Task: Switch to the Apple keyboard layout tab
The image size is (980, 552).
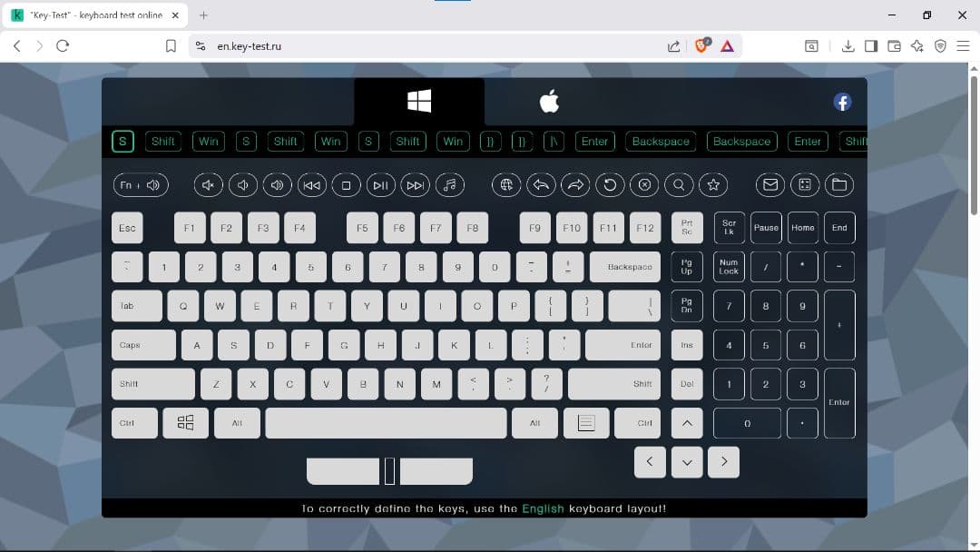Action: (549, 102)
